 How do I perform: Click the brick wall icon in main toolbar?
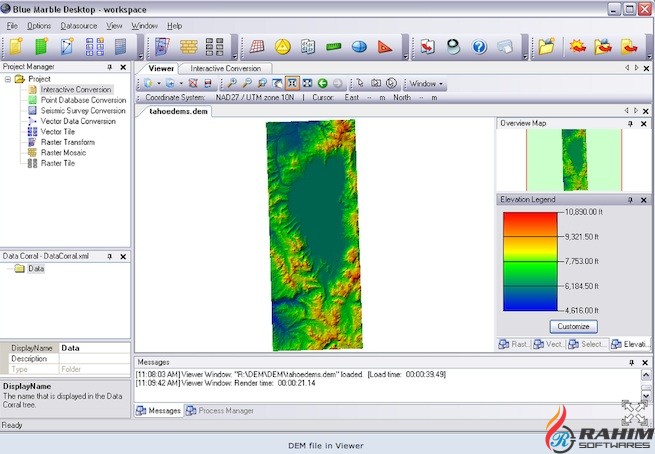tap(188, 47)
